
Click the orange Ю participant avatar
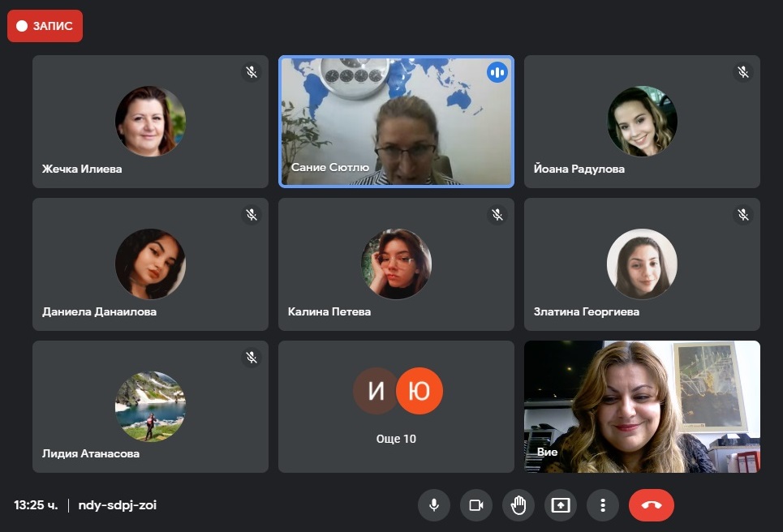tap(419, 391)
